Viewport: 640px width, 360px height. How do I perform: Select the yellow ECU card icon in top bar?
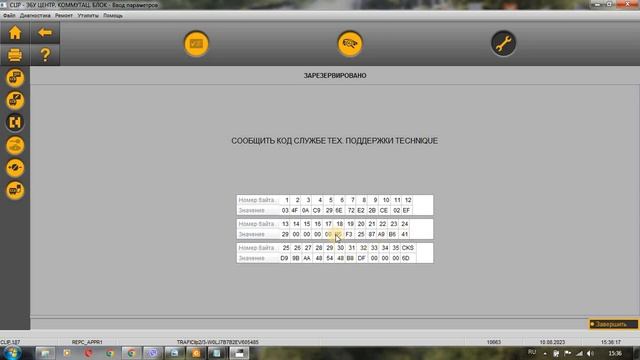click(196, 43)
